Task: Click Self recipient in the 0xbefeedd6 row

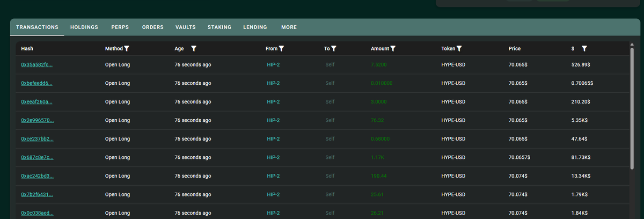Action: tap(330, 83)
